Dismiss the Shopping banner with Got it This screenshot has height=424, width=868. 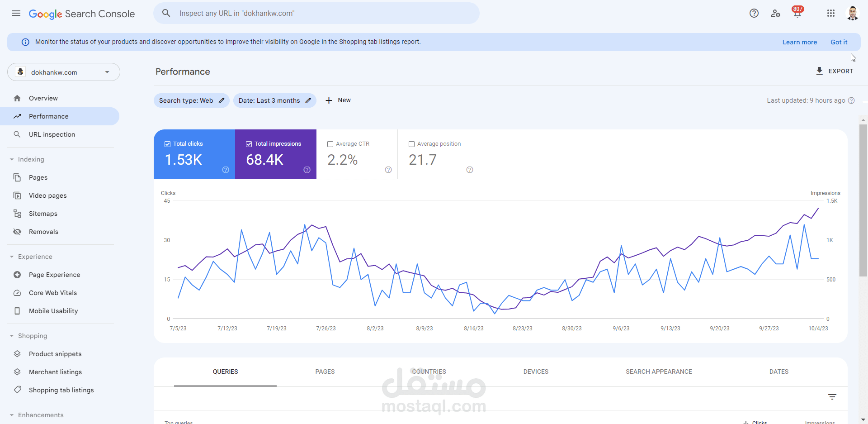click(839, 42)
